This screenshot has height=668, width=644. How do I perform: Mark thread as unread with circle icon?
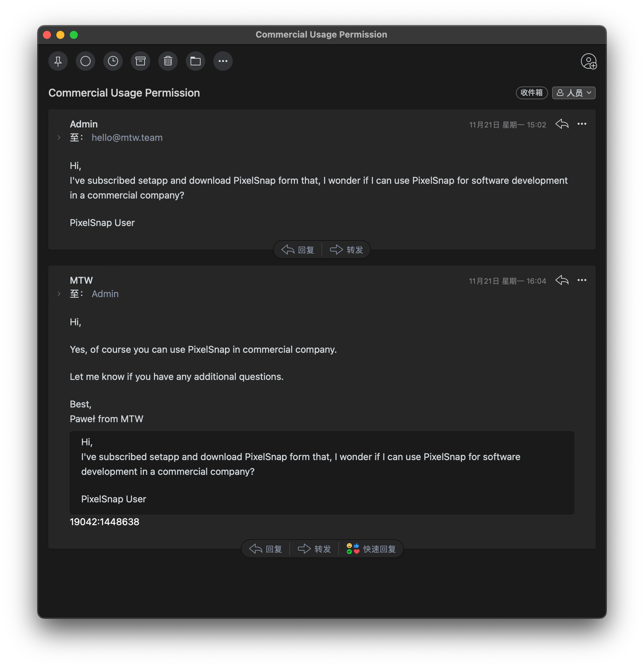(86, 61)
